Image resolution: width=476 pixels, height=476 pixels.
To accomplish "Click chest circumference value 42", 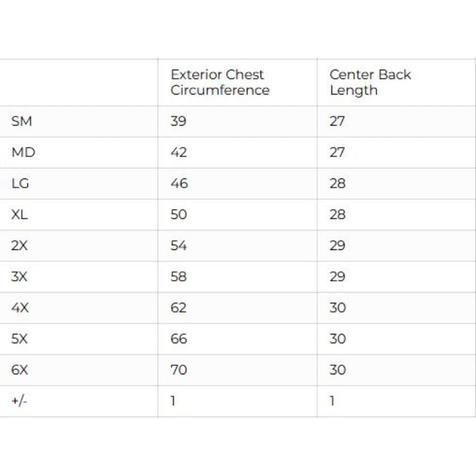I will coord(179,153).
